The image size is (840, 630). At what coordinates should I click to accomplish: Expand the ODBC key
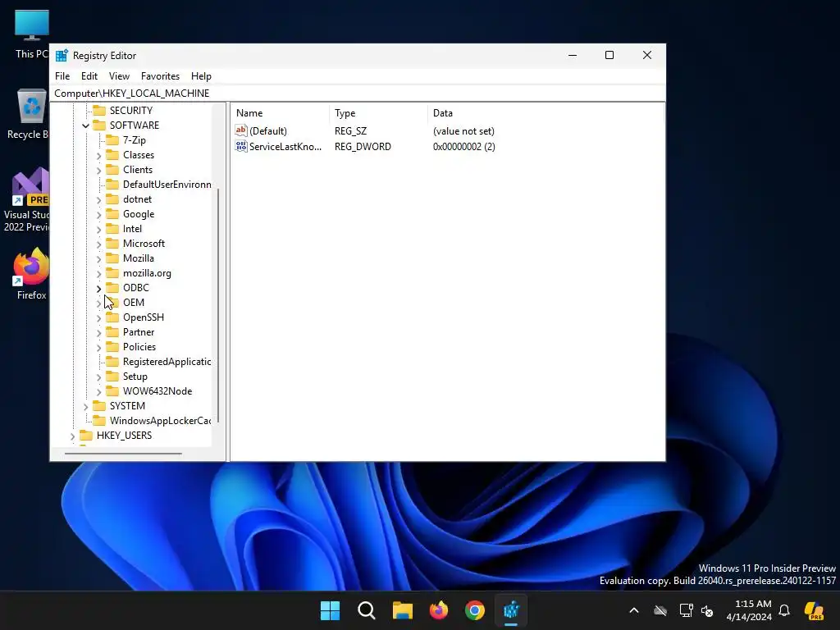point(98,288)
